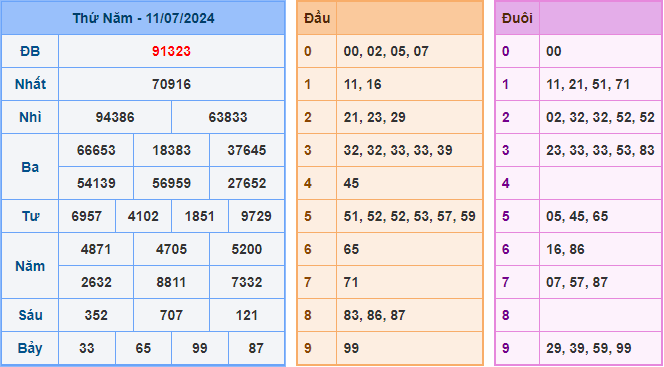Select sixth prize number 707
The image size is (664, 367).
tap(172, 315)
